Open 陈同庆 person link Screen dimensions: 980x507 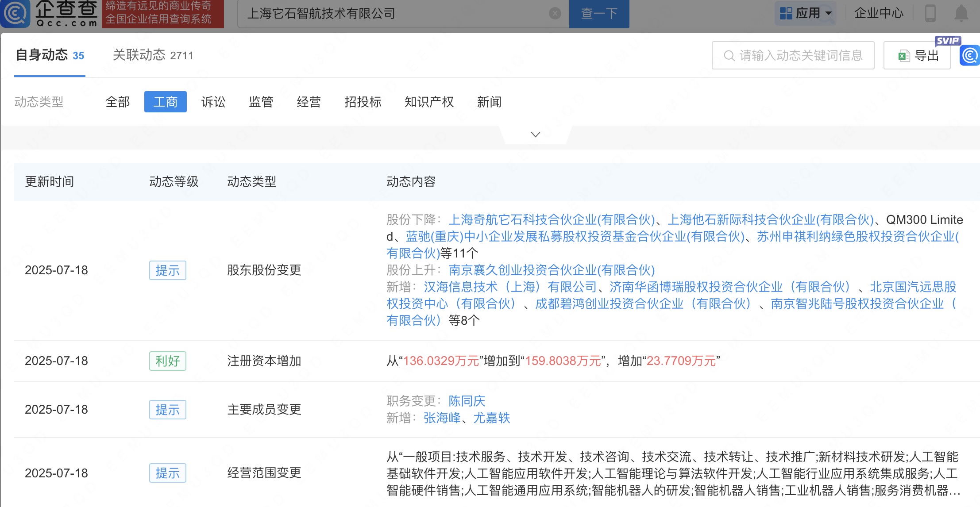467,401
